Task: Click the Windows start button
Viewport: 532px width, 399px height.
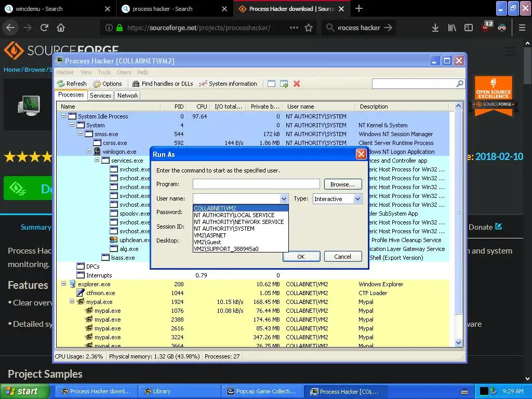Action: (x=24, y=391)
